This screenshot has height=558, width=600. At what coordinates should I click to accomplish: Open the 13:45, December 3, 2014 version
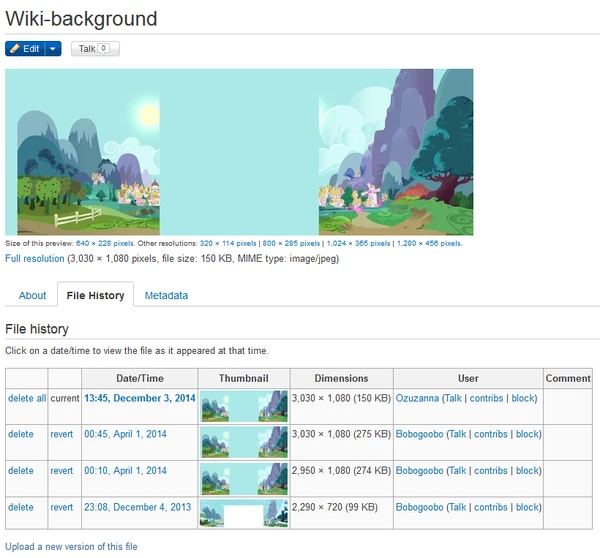(x=140, y=398)
